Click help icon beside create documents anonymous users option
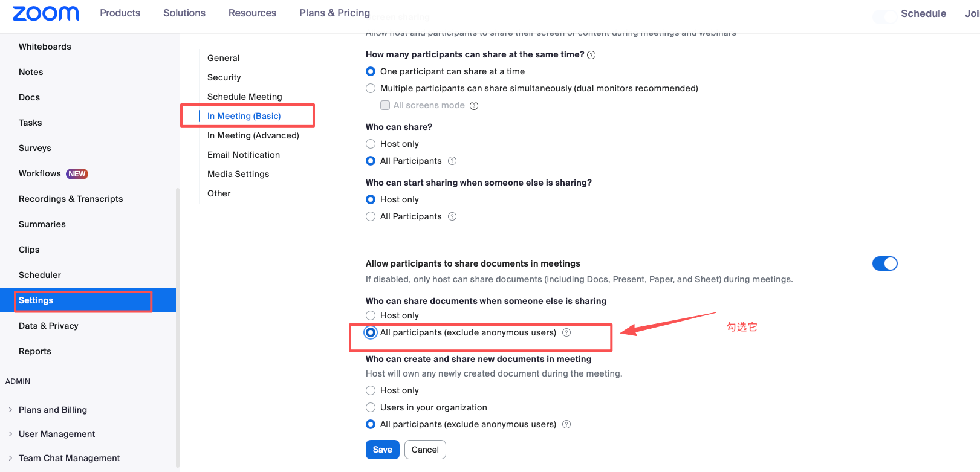 [566, 424]
